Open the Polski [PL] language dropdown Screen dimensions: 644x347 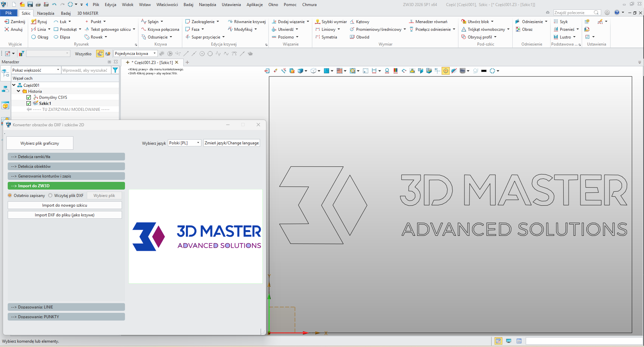coord(184,143)
